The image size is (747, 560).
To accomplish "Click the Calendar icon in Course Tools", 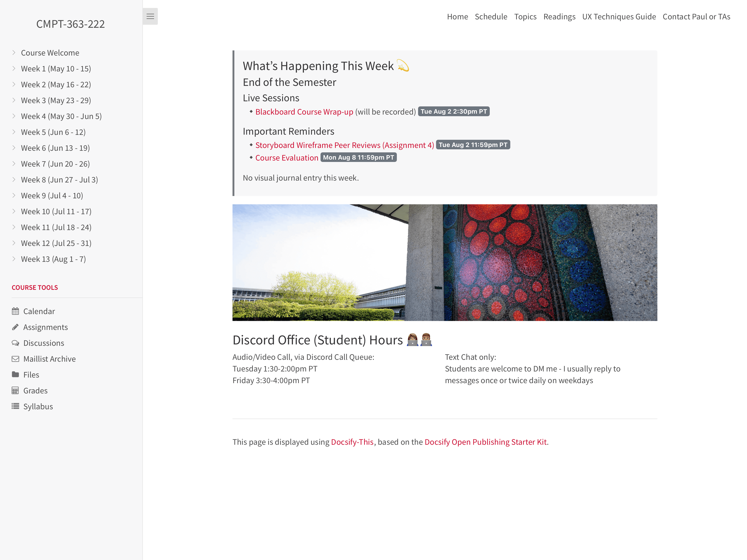I will pyautogui.click(x=15, y=311).
